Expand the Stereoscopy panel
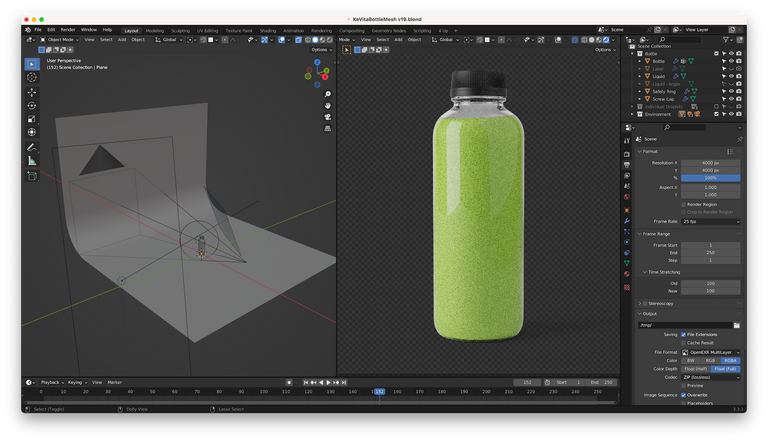 click(660, 302)
